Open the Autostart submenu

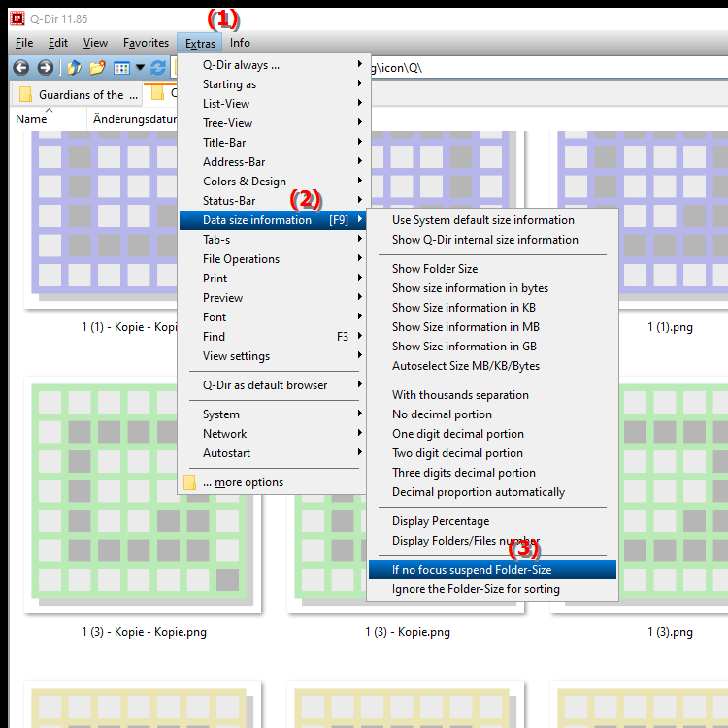(x=273, y=453)
